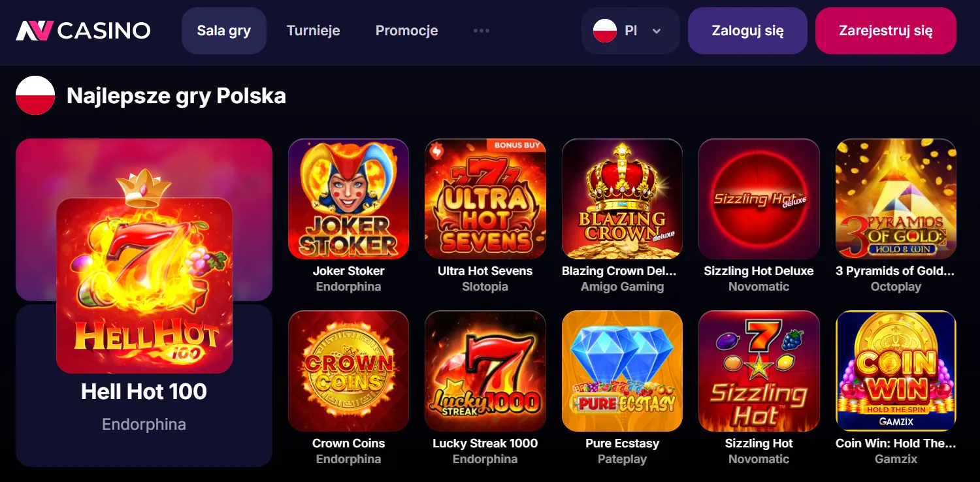
Task: Click the Zaloguj się button
Action: [x=747, y=31]
